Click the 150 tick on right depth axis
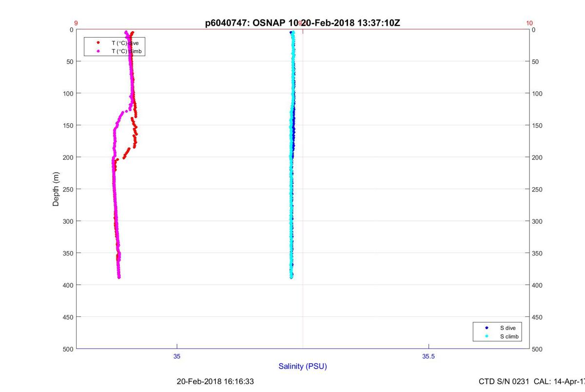Viewport: 585px width, 392px height. click(x=537, y=126)
